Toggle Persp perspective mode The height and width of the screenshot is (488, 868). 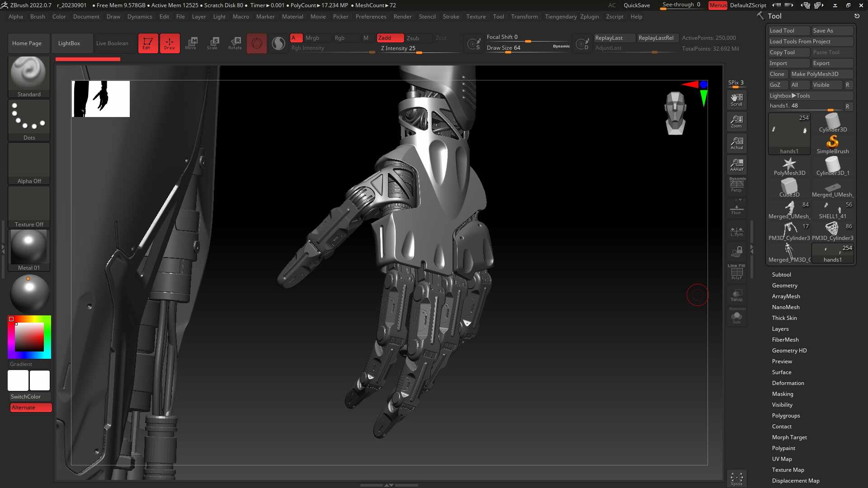coord(736,185)
